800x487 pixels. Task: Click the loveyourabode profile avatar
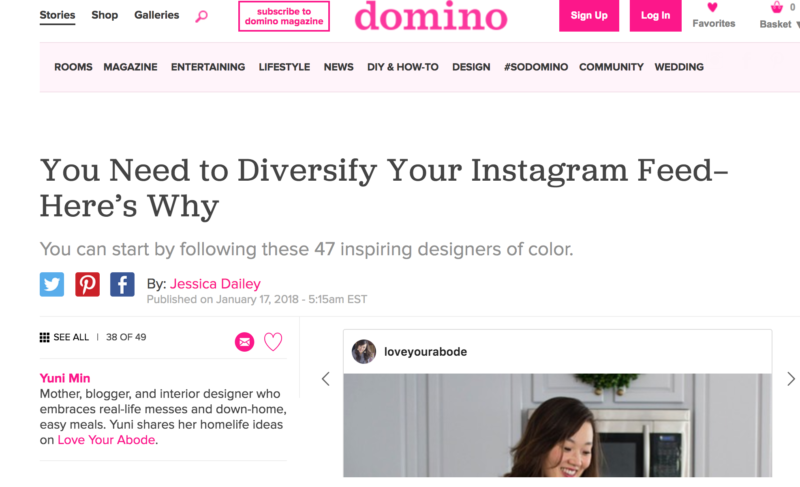(x=364, y=352)
